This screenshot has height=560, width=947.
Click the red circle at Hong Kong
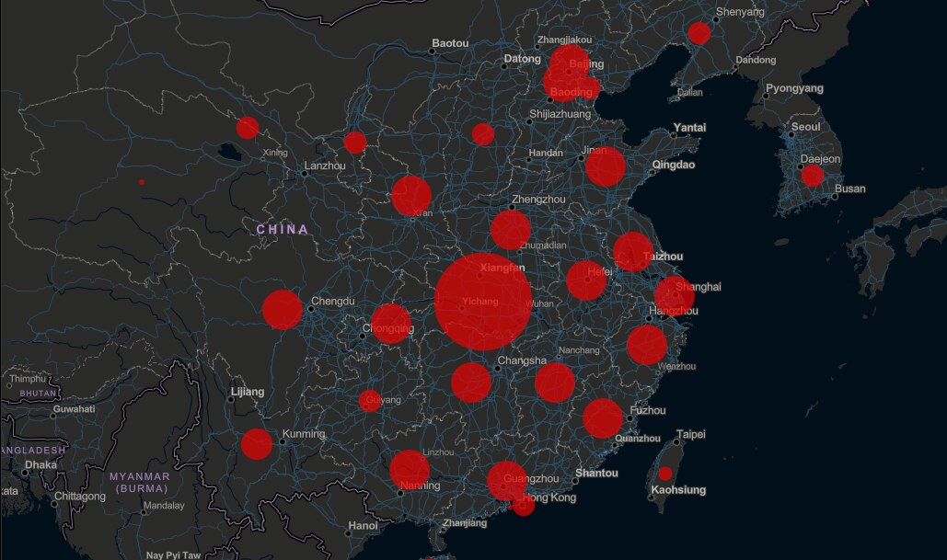point(524,505)
